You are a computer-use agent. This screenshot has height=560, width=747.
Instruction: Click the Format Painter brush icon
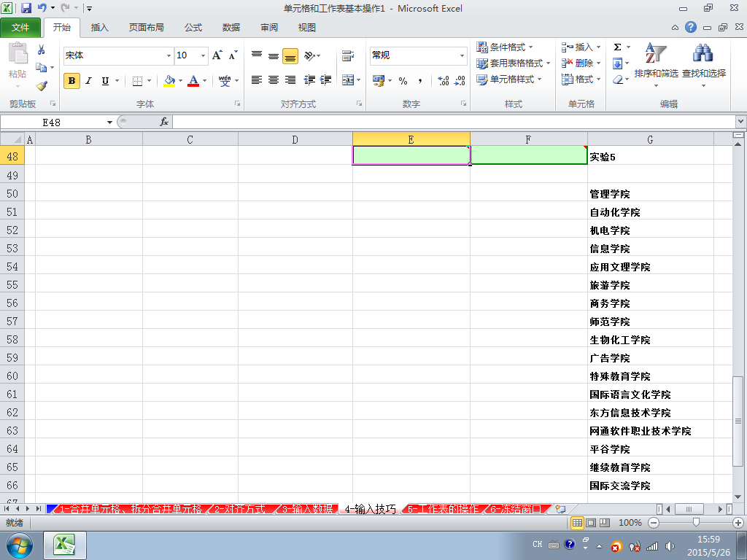point(42,86)
